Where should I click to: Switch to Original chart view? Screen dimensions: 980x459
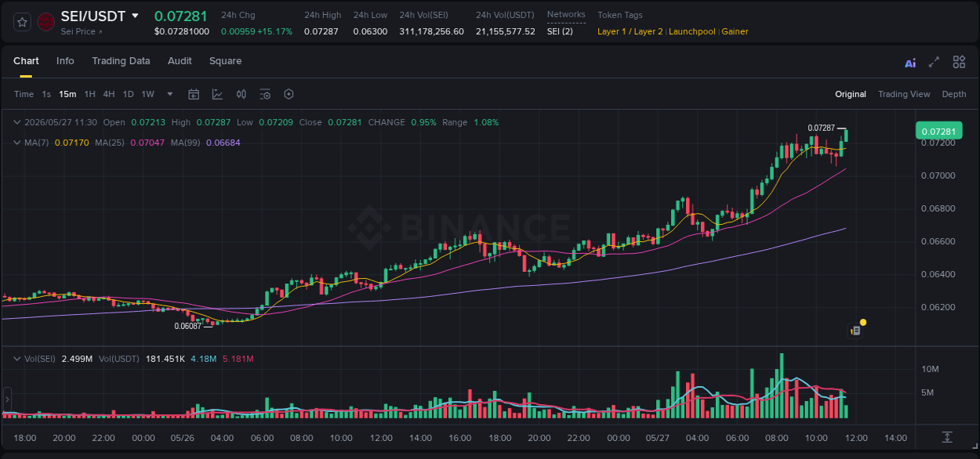[851, 94]
